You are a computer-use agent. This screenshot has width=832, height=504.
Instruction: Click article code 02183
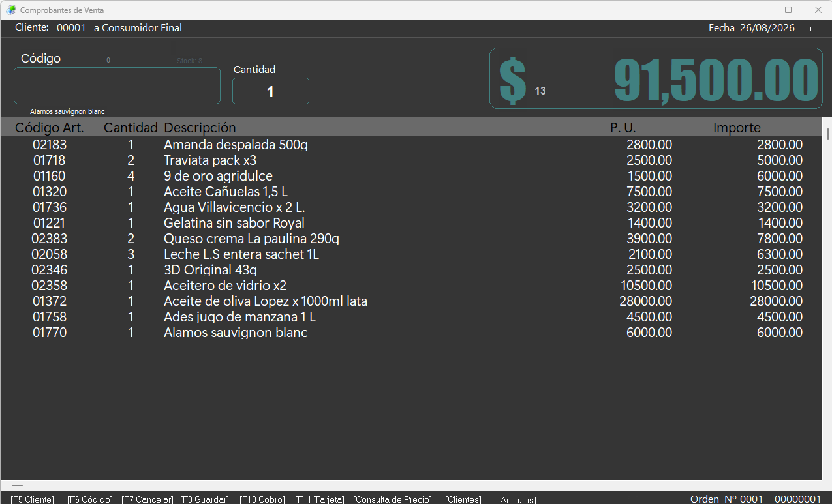click(x=50, y=145)
